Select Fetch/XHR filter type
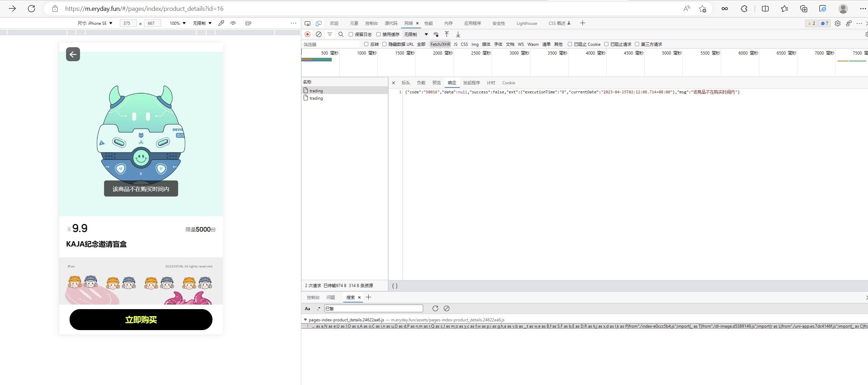This screenshot has width=868, height=385. [x=440, y=44]
